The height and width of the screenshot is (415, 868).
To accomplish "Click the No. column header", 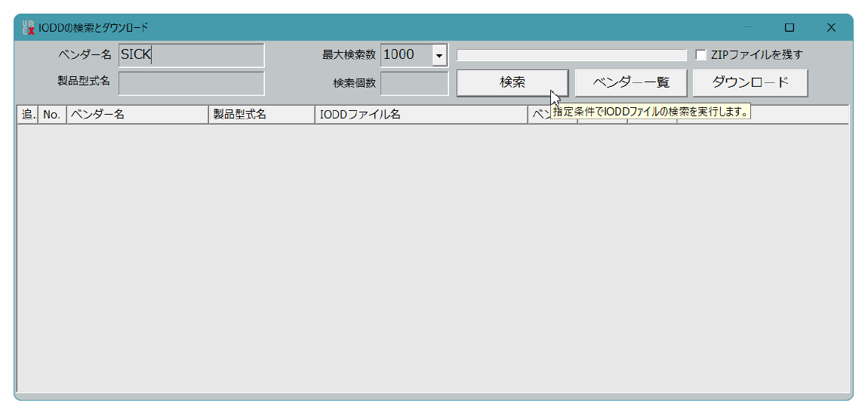I will point(52,115).
